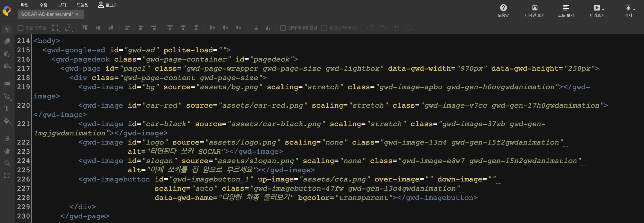Select the 3D object translate tool
The width and height of the screenshot is (644, 223).
coord(7,66)
